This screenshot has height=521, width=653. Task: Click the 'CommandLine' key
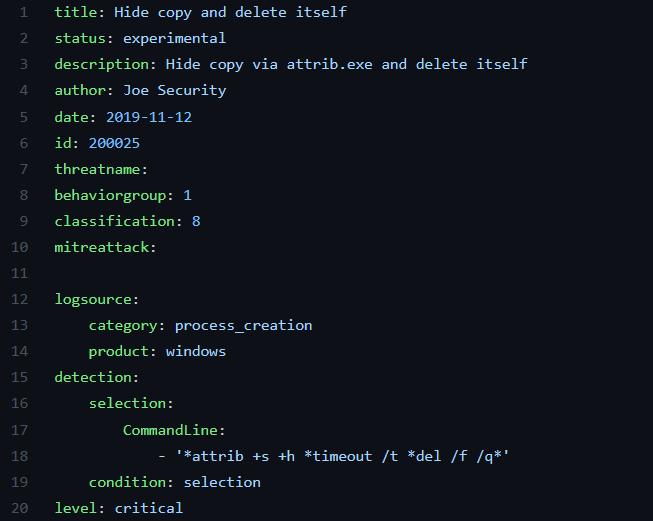point(173,430)
